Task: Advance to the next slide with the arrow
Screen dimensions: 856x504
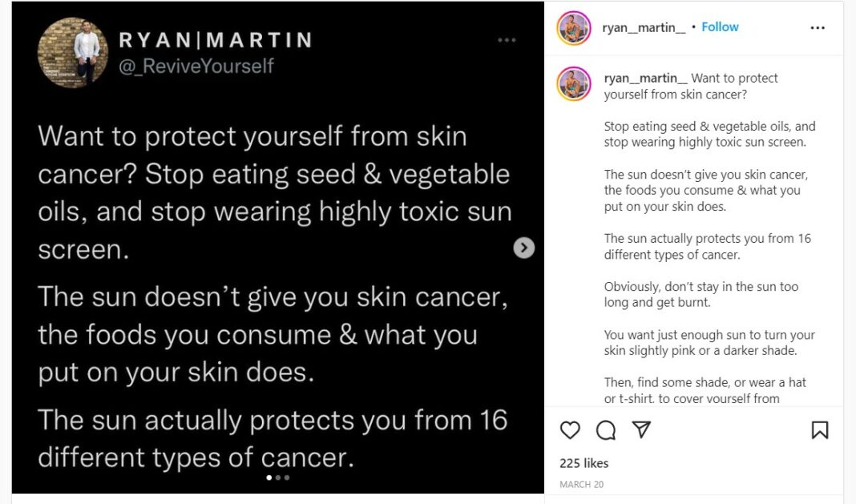Action: coord(524,248)
